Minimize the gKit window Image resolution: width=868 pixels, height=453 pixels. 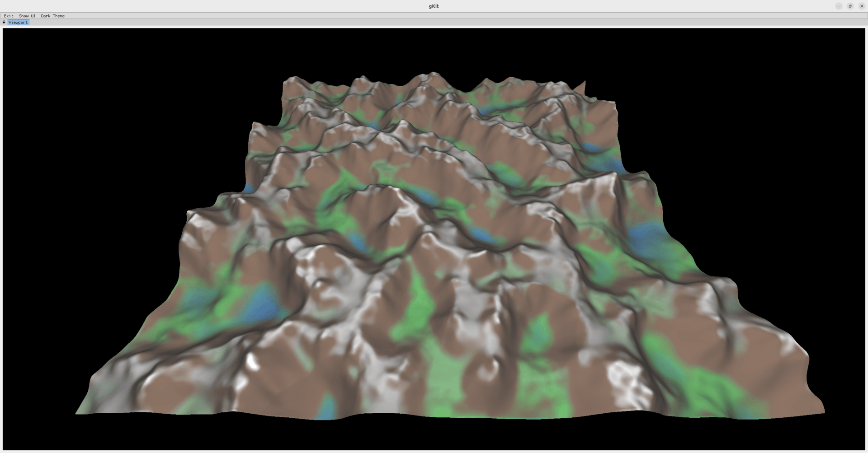[839, 6]
